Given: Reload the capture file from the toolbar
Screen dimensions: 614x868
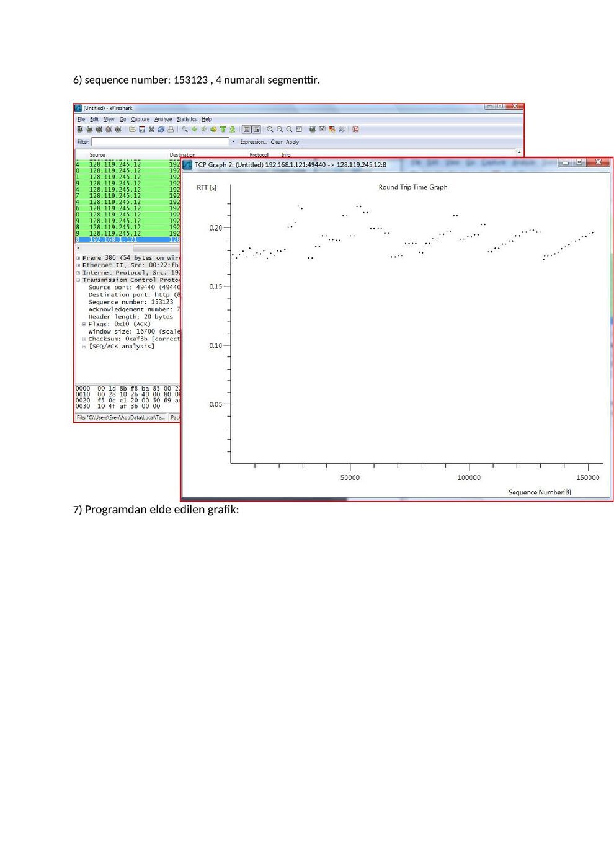Looking at the screenshot, I should tap(161, 130).
